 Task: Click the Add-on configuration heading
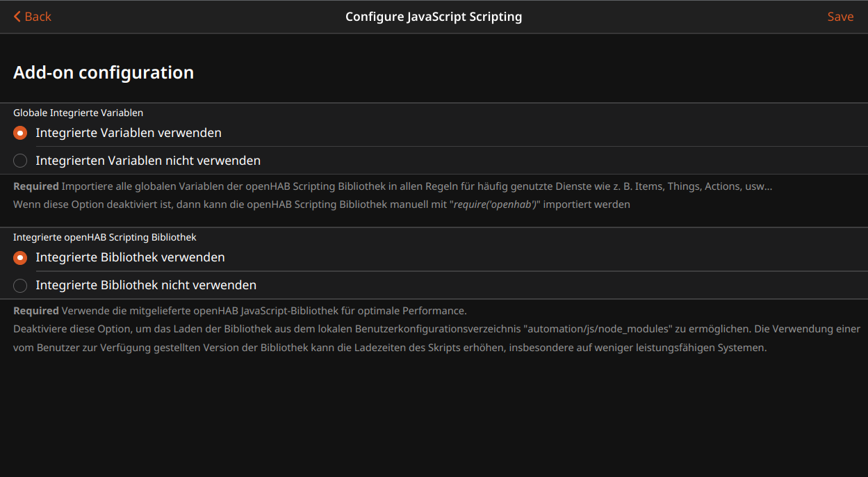pyautogui.click(x=103, y=72)
